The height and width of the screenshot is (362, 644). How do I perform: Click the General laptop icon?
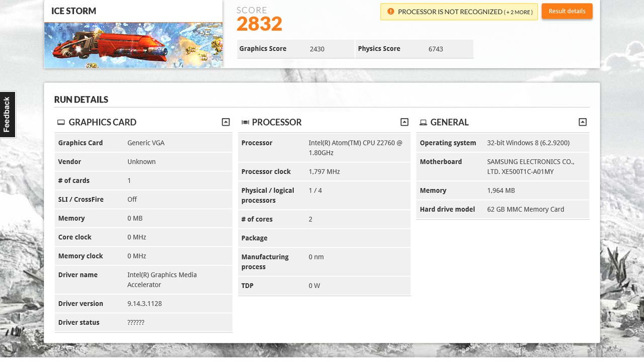pos(424,122)
